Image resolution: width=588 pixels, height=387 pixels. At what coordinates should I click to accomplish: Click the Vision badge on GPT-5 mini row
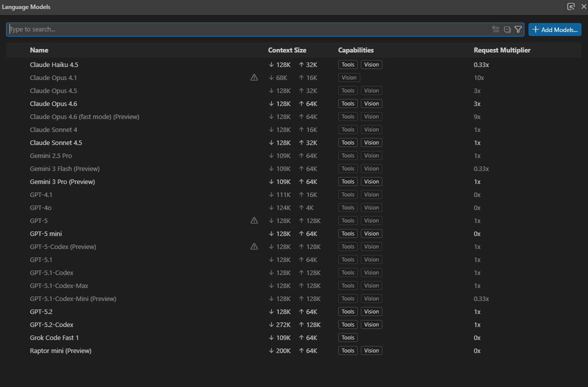pyautogui.click(x=371, y=233)
